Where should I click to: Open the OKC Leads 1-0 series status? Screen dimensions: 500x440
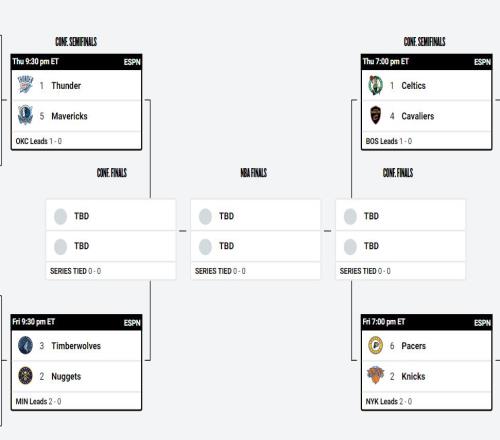coord(39,141)
